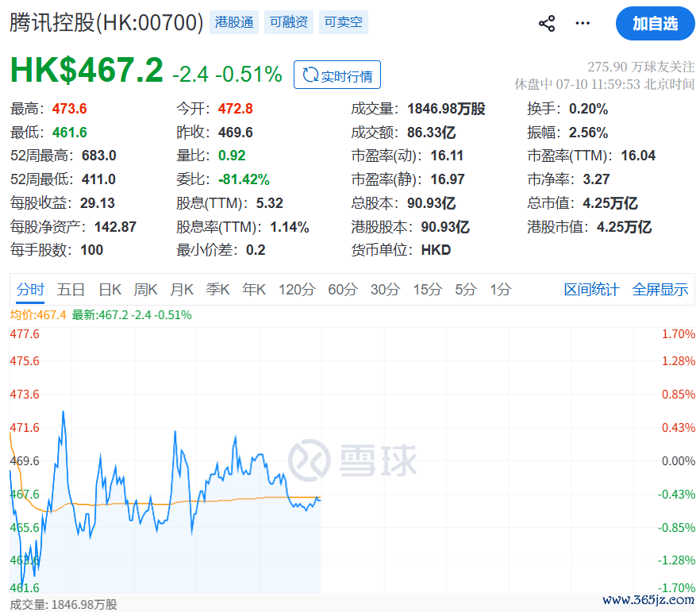Click the 477.6 price axis label
The image size is (700, 612).
coord(25,334)
